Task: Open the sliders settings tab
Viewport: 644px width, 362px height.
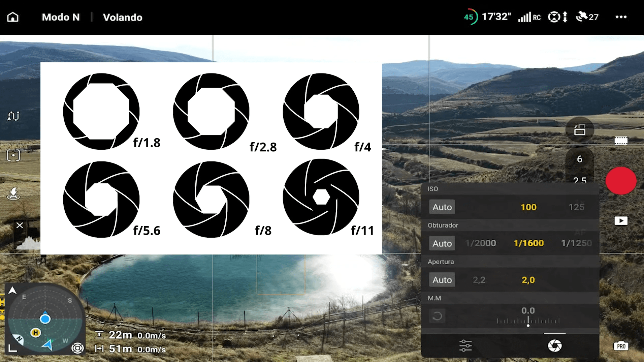Action: [x=465, y=346]
